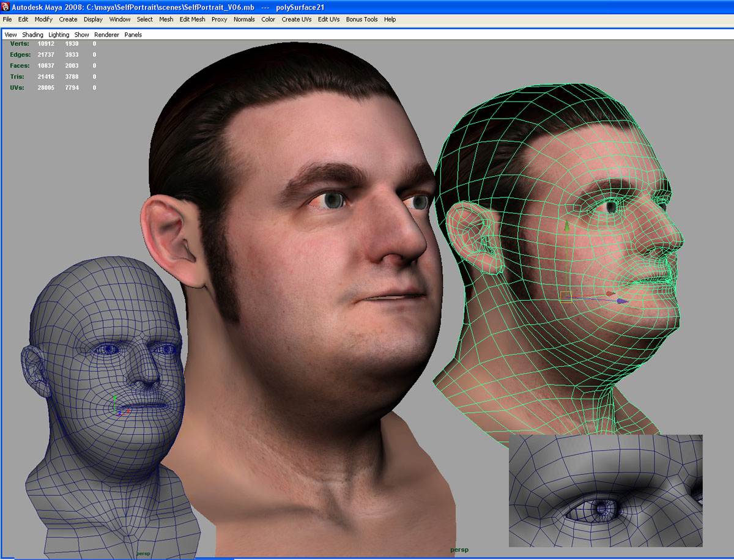The height and width of the screenshot is (560, 734).
Task: Click the yellow center box of the move manipulator
Action: (x=566, y=297)
